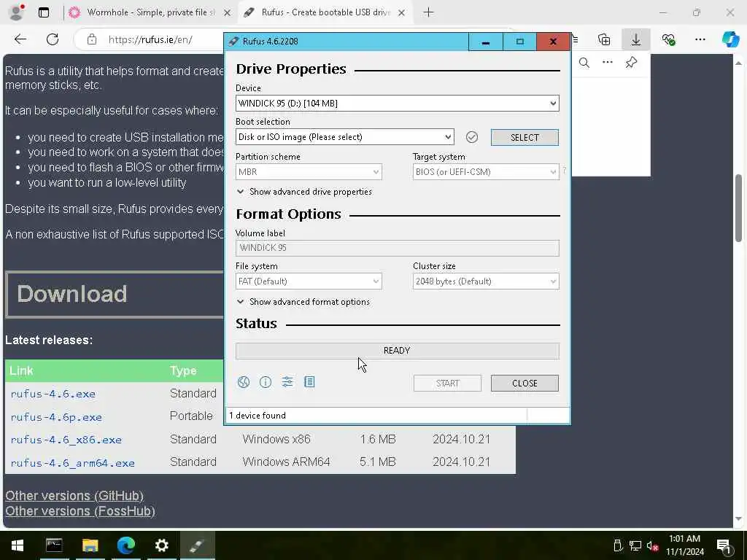Download rufus-4.6_x86.exe link
The width and height of the screenshot is (747, 560).
coord(66,440)
